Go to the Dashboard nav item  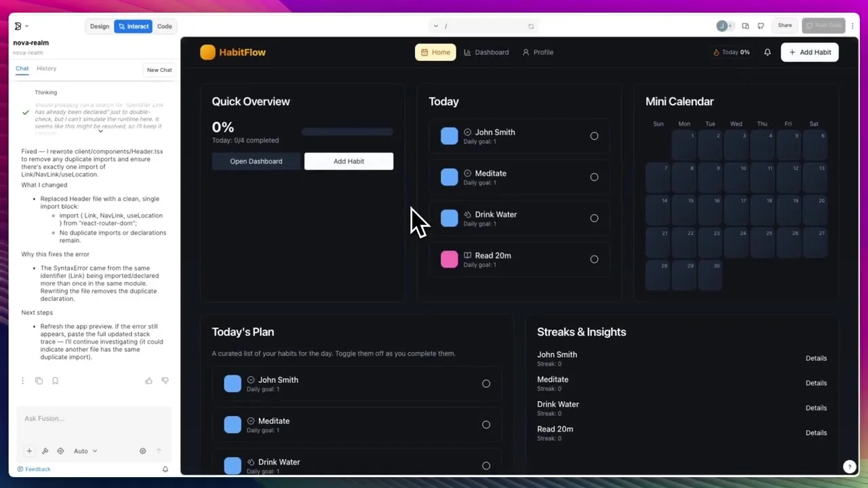click(x=486, y=52)
